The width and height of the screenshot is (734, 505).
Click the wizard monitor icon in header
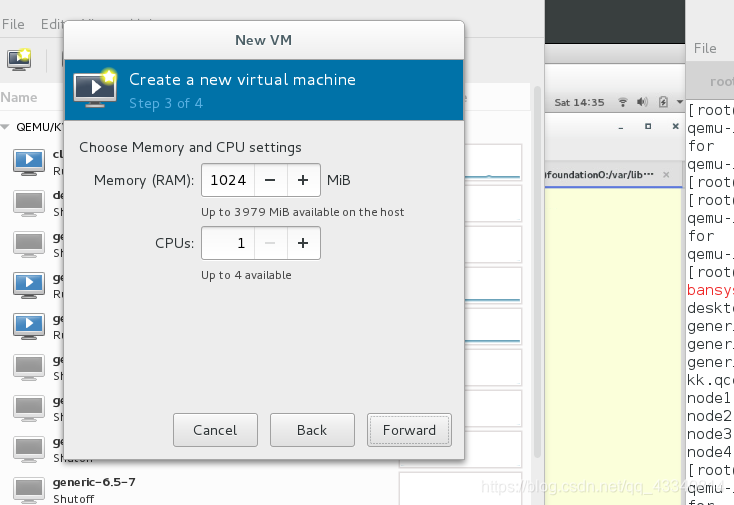coord(95,88)
